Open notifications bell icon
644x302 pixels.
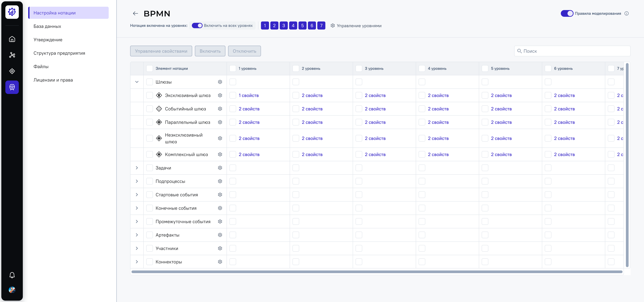12,275
